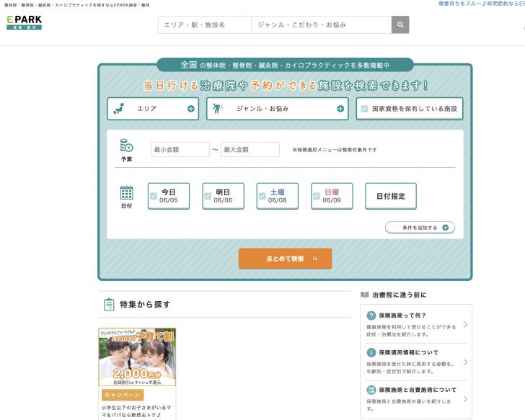Open the 保険施術って何? entry
The image size is (525, 420).
click(x=417, y=324)
